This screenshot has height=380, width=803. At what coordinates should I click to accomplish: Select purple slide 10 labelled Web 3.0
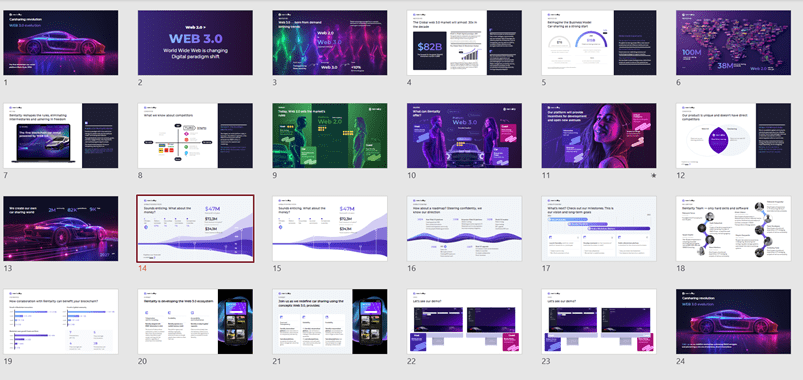[x=464, y=136]
